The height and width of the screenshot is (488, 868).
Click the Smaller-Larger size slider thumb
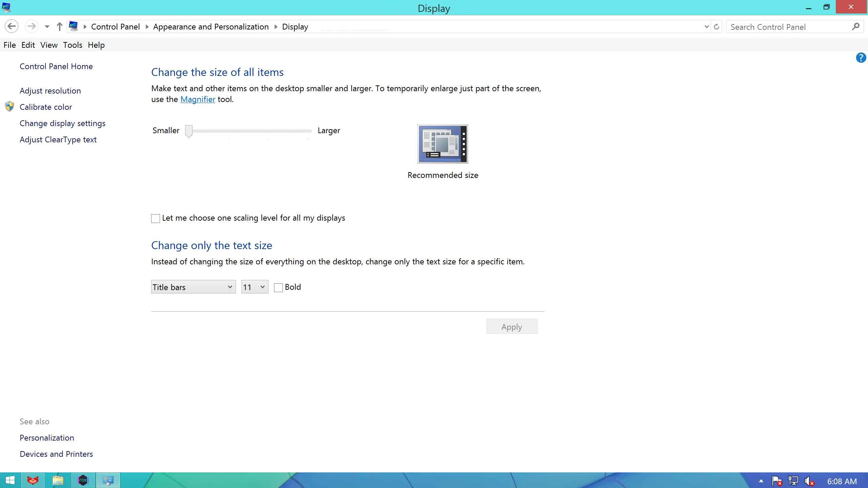189,131
